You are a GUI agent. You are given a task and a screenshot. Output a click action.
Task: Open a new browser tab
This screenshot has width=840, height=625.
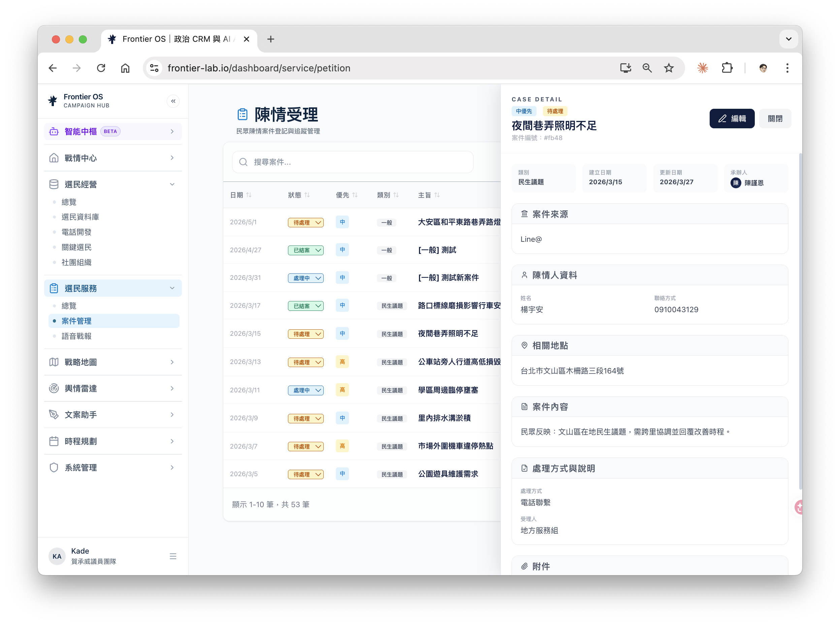270,39
